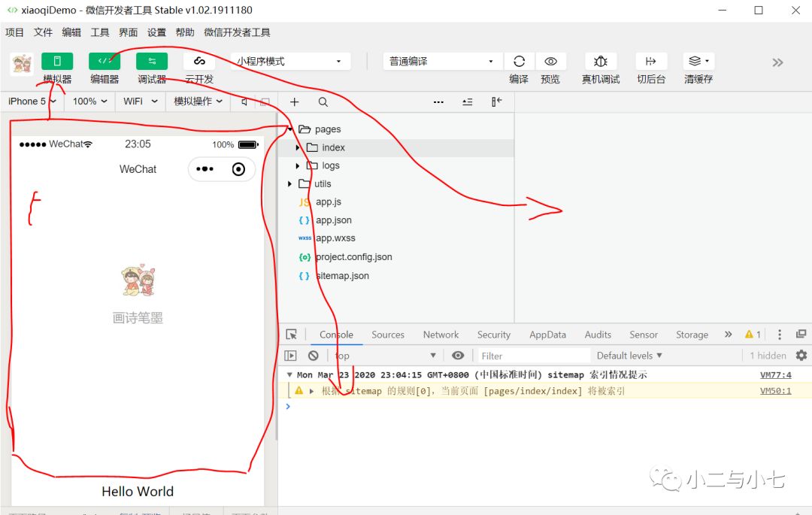This screenshot has width=812, height=515.
Task: Hide the file tree panel icon
Action: (x=497, y=102)
